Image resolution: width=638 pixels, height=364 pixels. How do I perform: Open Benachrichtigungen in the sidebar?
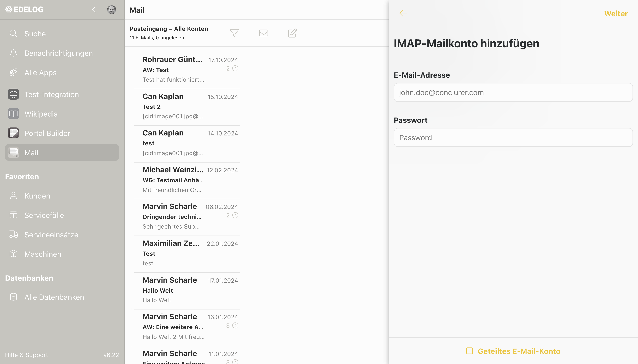coord(62,53)
